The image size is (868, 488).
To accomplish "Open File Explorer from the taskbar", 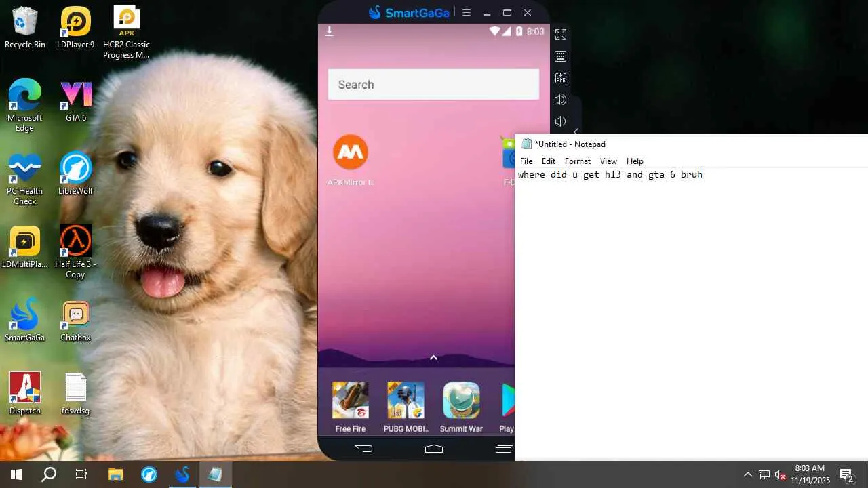I will (116, 474).
